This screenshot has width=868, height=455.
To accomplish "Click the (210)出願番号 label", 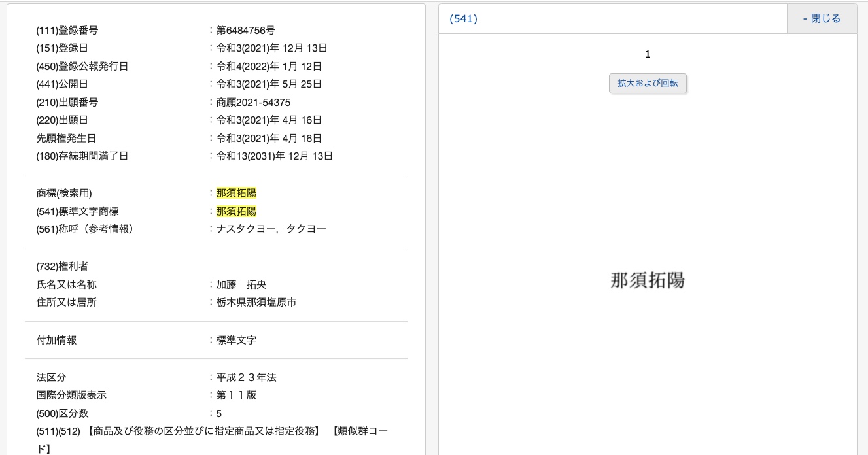I will [67, 102].
